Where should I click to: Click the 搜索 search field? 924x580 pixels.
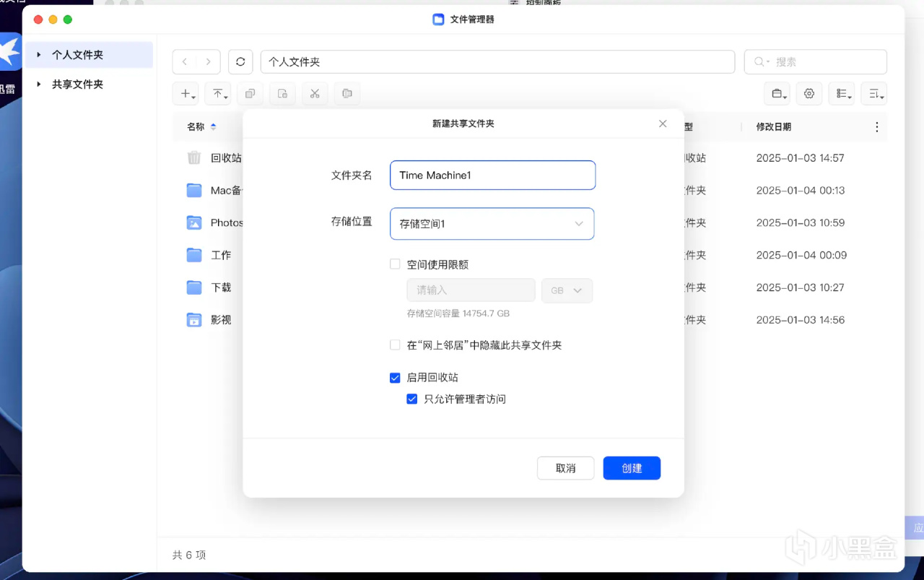816,62
